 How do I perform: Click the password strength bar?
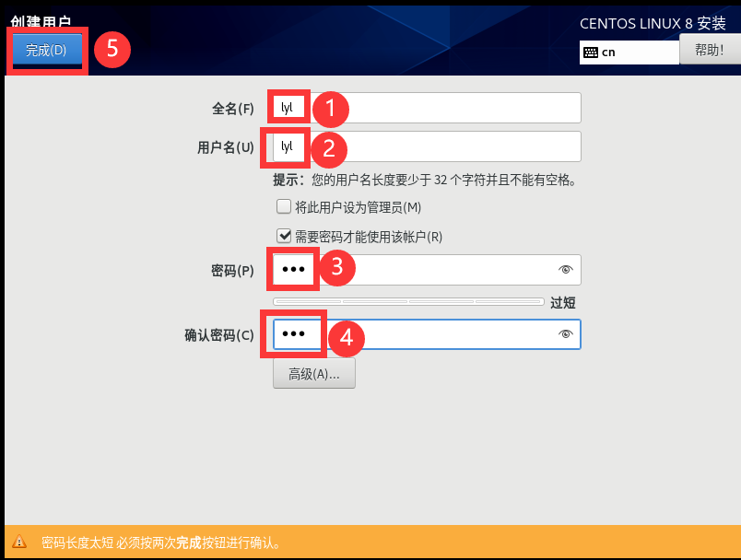click(408, 302)
